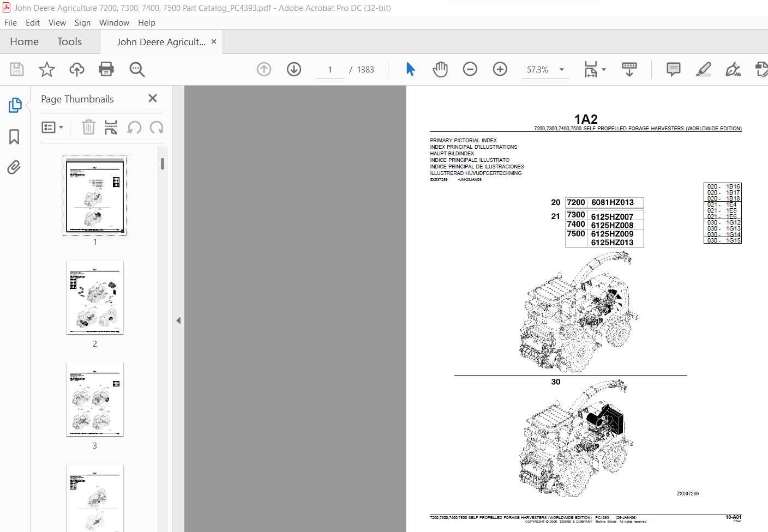Screen dimensions: 768x532
Task: Delete selected page trash icon
Action: pos(88,128)
